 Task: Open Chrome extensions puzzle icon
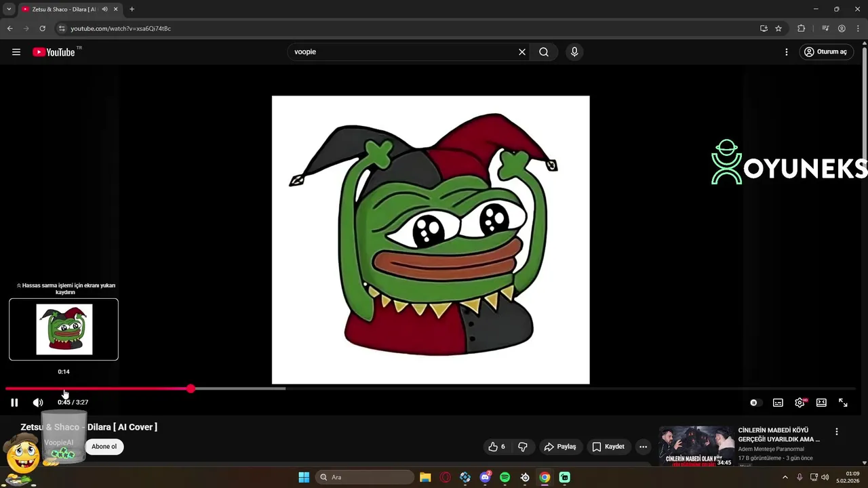pos(802,28)
